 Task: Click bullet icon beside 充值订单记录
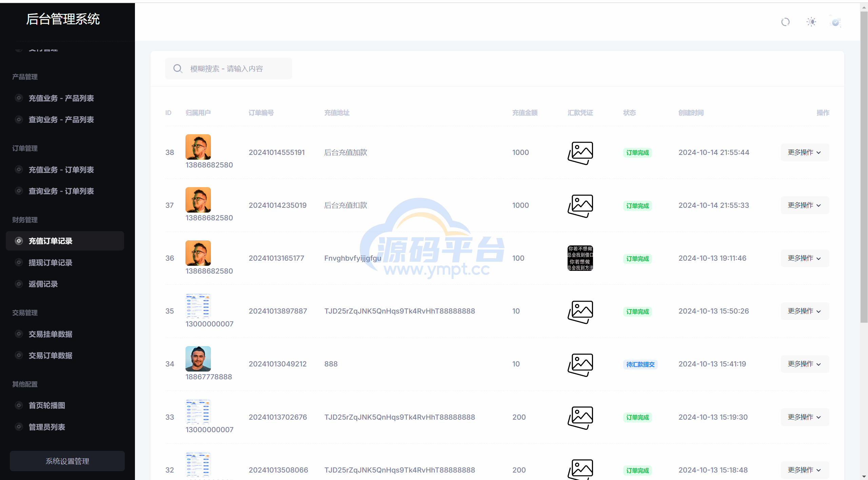[x=19, y=241]
